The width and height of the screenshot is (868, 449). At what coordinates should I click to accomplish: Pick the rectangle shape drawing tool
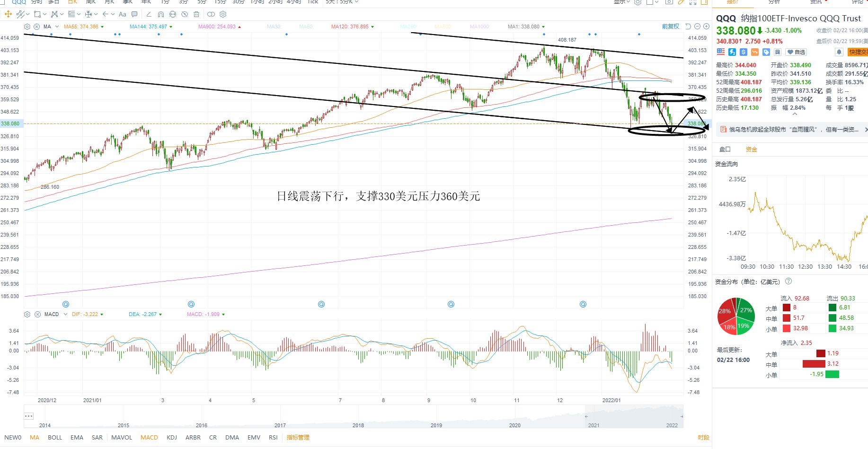point(37,14)
